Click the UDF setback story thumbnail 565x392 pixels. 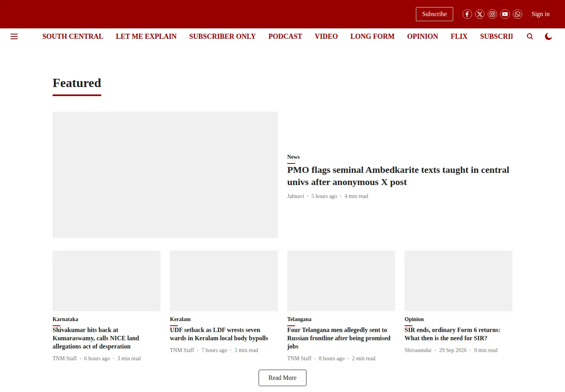pos(224,281)
